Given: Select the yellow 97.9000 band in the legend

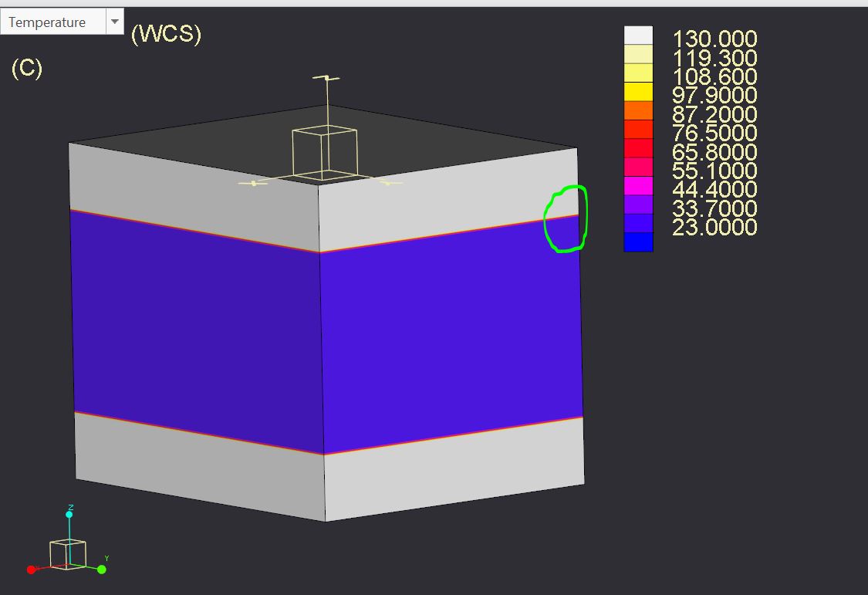Looking at the screenshot, I should tap(638, 92).
